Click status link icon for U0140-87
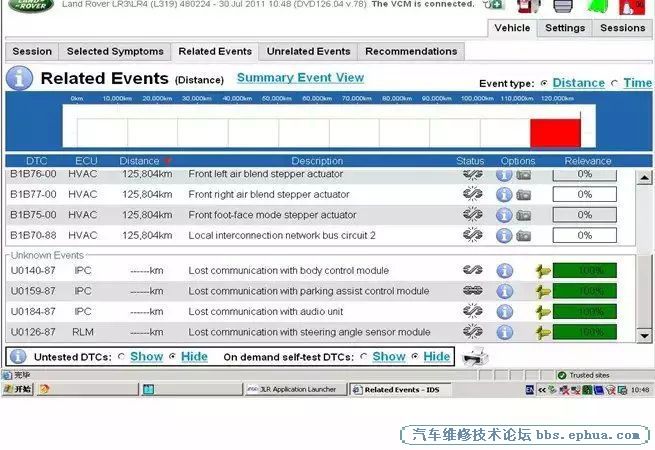The width and height of the screenshot is (655, 450). tap(472, 270)
